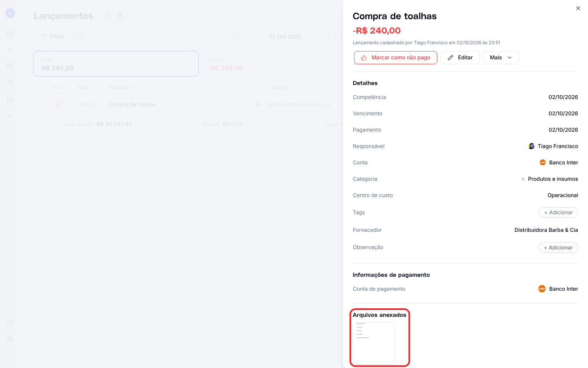Click Compra de toalhas description in table

[x=132, y=105]
